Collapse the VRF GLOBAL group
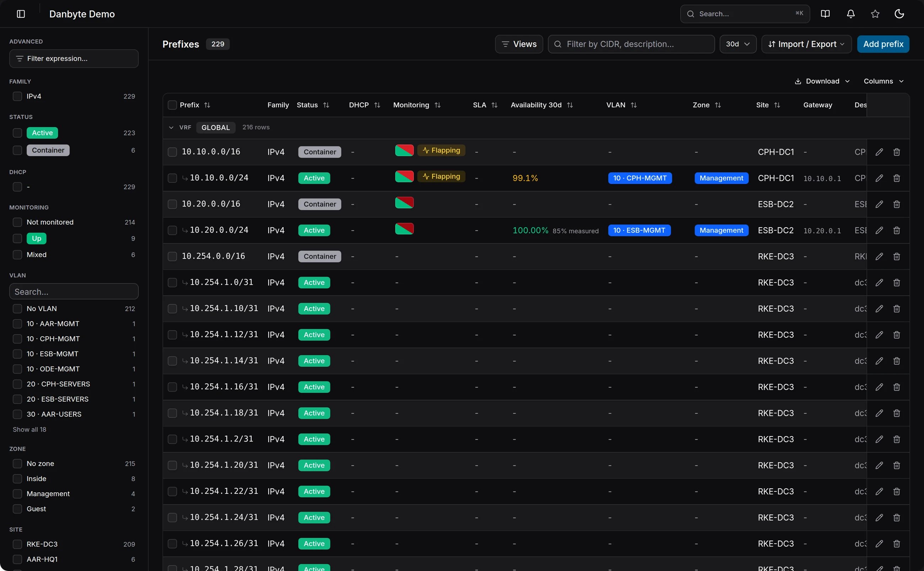Screen dimensions: 924x571 click(171, 127)
